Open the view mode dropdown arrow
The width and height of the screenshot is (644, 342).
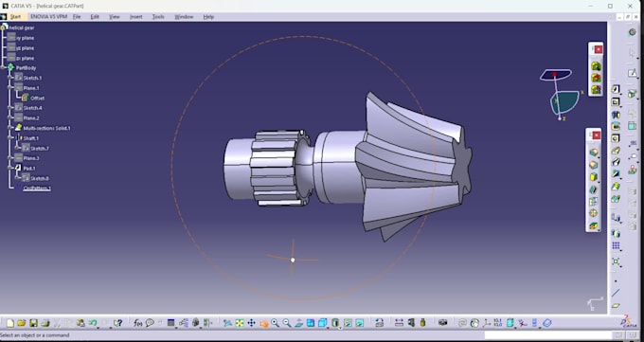[340, 328]
